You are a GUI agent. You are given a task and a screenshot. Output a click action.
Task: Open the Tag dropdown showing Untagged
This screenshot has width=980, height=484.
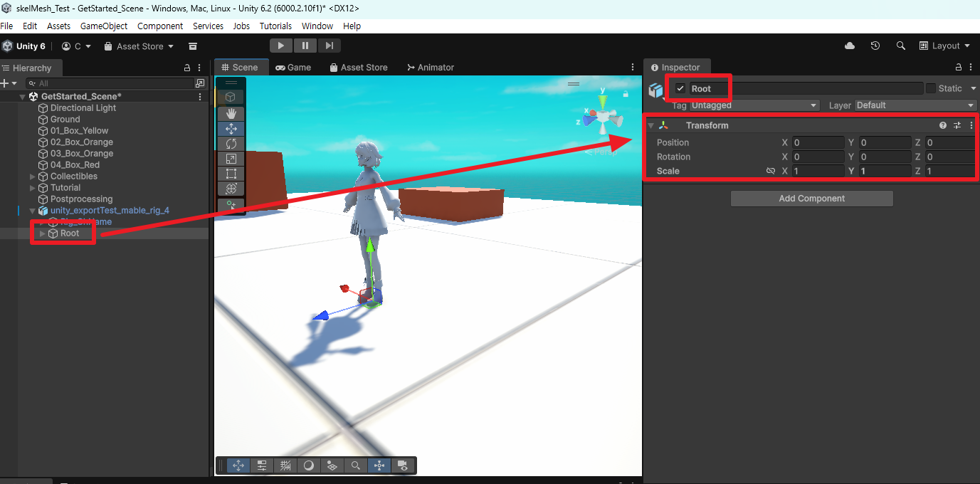tap(755, 105)
